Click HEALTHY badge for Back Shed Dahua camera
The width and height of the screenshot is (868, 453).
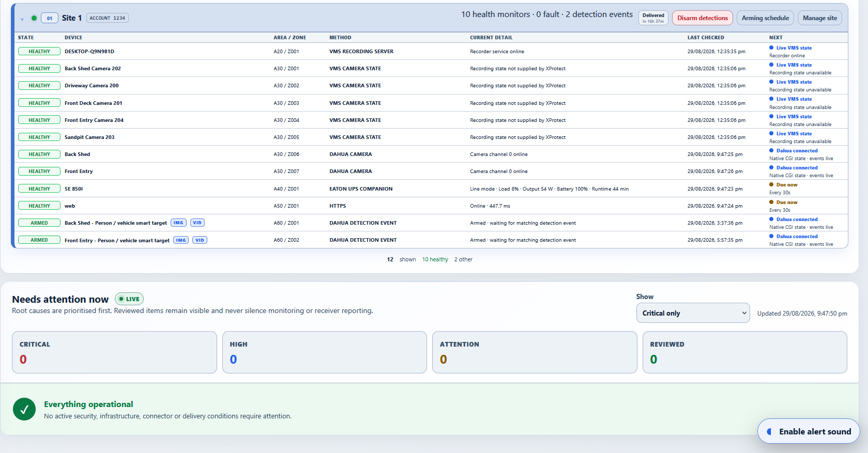click(39, 154)
